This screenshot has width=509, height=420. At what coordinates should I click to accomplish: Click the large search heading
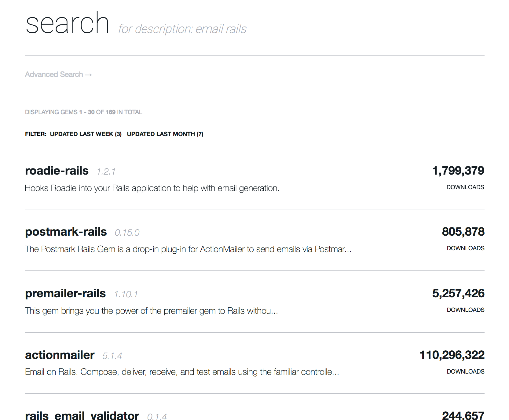[68, 24]
